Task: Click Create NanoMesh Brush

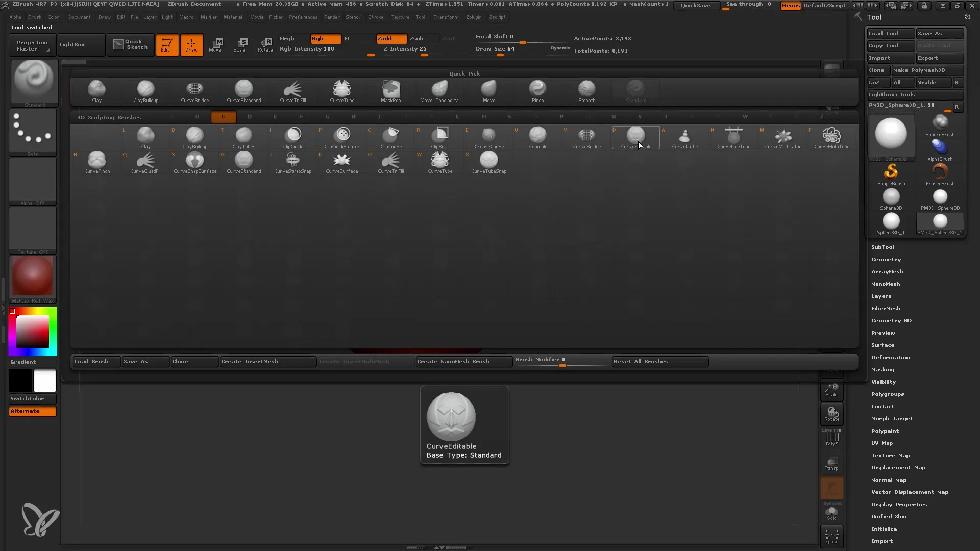Action: (x=464, y=362)
